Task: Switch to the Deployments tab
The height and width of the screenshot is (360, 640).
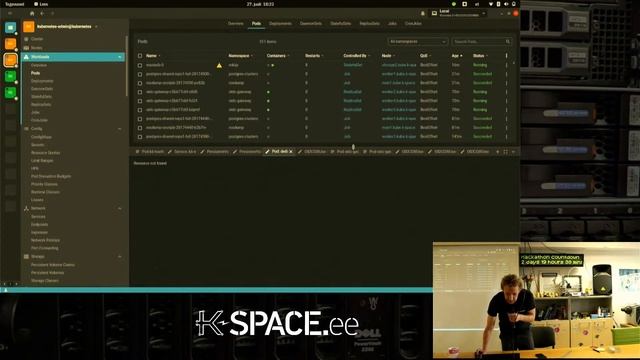Action: tap(280, 24)
